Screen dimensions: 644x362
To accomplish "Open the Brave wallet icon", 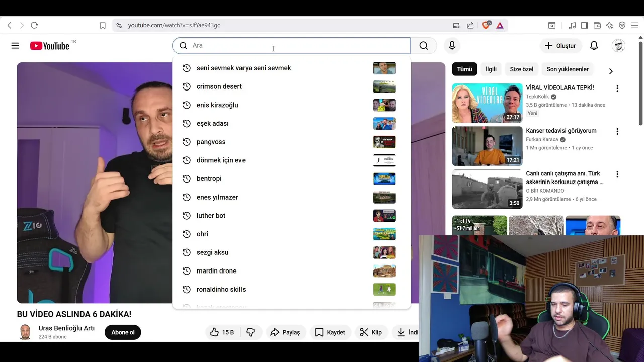I will click(597, 25).
